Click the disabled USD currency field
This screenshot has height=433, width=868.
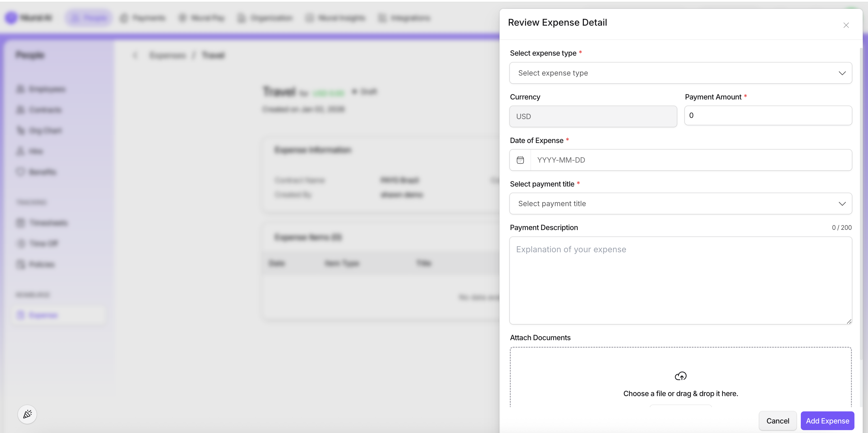593,116
